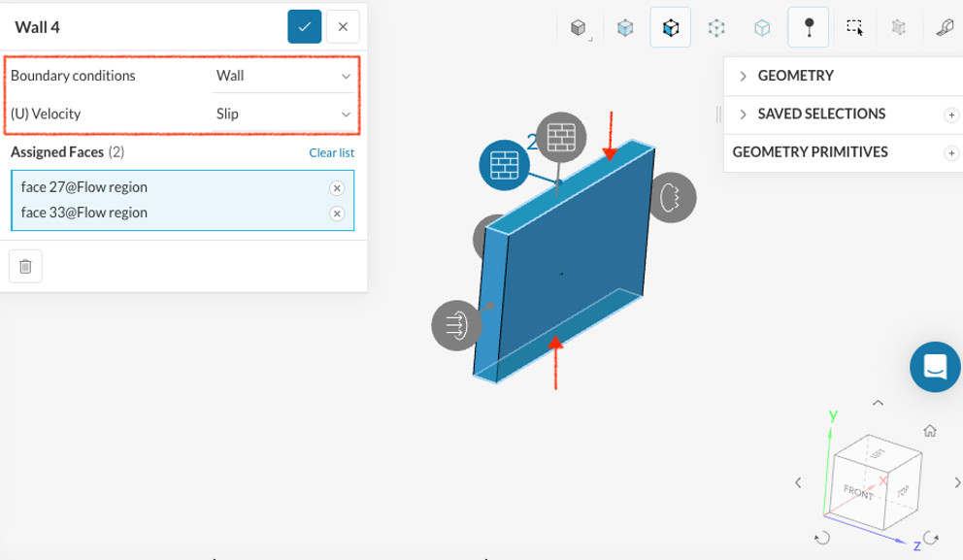Open the support chat bubble
This screenshot has height=560, width=963.
[x=935, y=367]
